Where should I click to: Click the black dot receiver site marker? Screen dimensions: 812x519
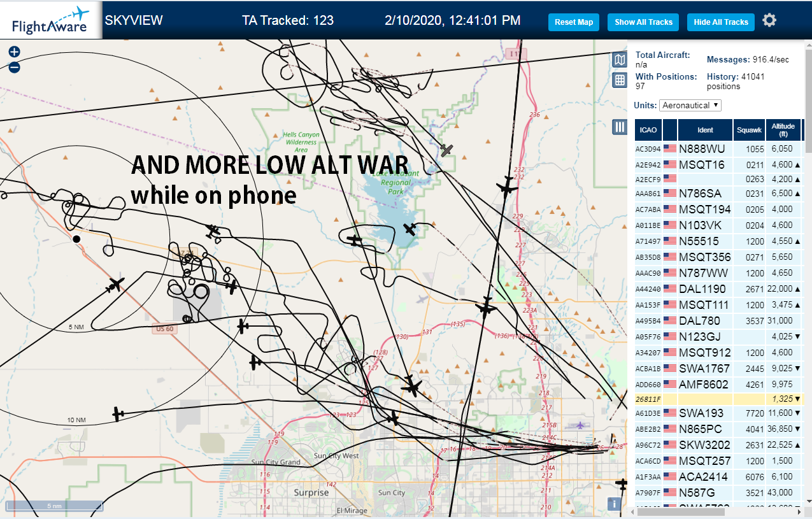click(76, 239)
